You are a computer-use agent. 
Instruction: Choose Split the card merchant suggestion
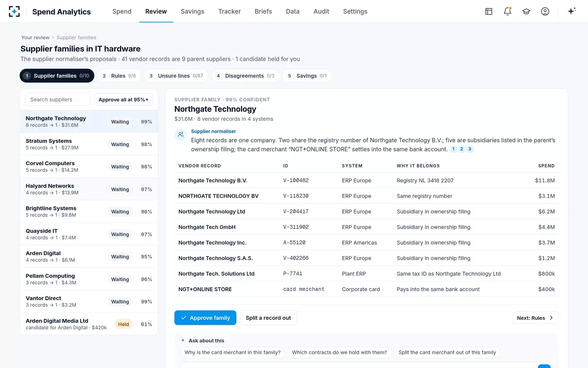pos(447,352)
